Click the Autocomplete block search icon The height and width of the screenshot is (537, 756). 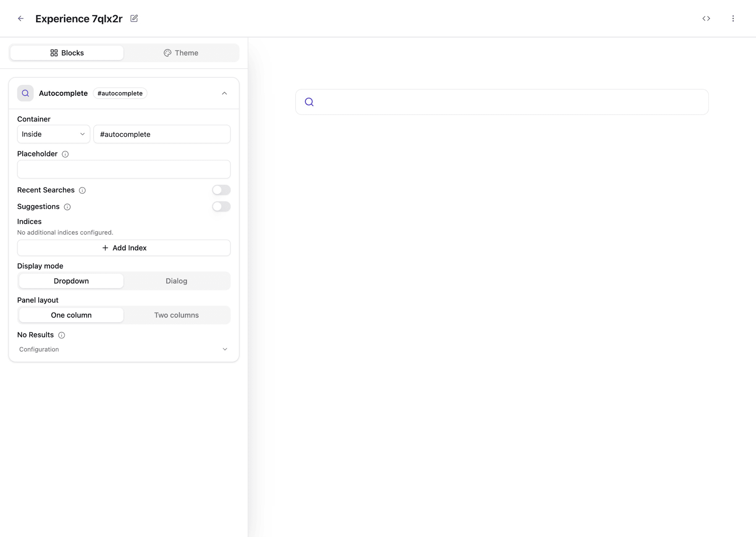[x=25, y=93]
